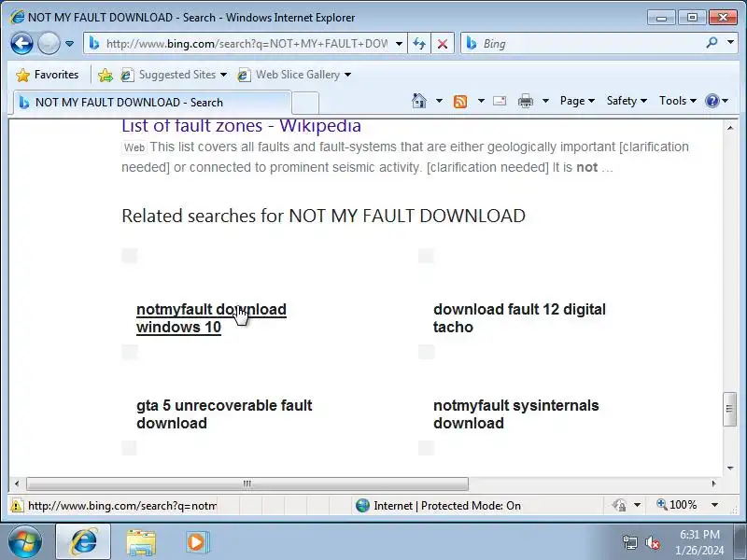The width and height of the screenshot is (747, 560).
Task: Click the Add to Favorites Bar icon
Action: tap(106, 75)
